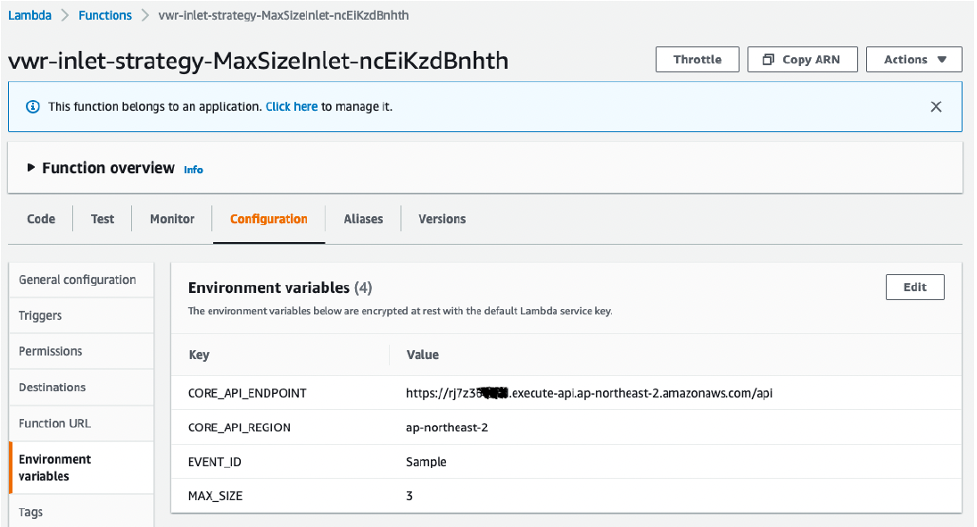This screenshot has height=527, width=977.
Task: Dismiss the application banner with X
Action: pyautogui.click(x=936, y=107)
